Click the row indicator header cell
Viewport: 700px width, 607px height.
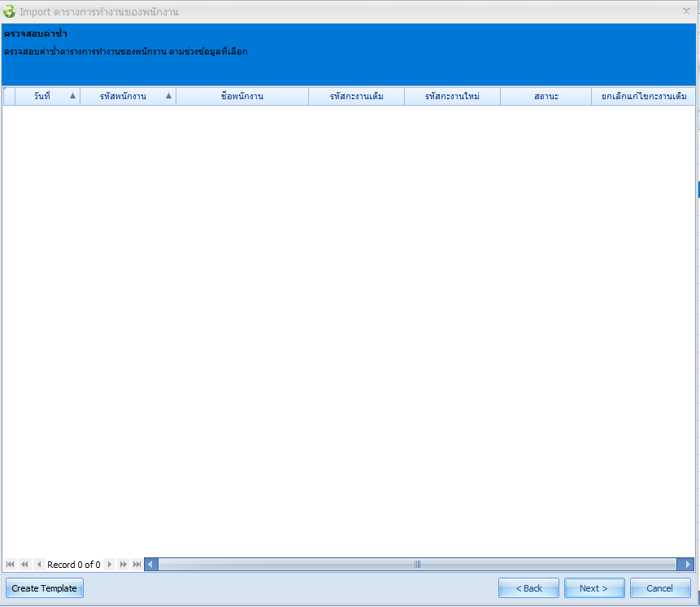pos(10,96)
